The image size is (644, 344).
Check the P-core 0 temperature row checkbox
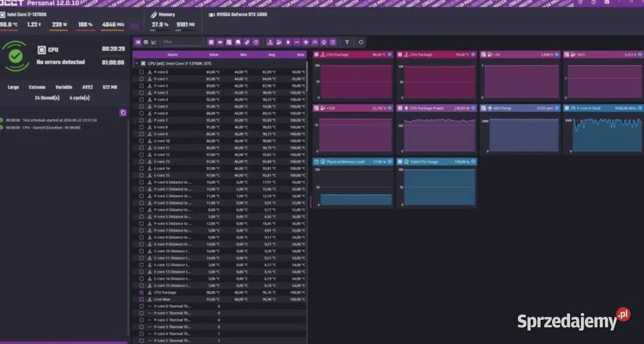click(142, 72)
